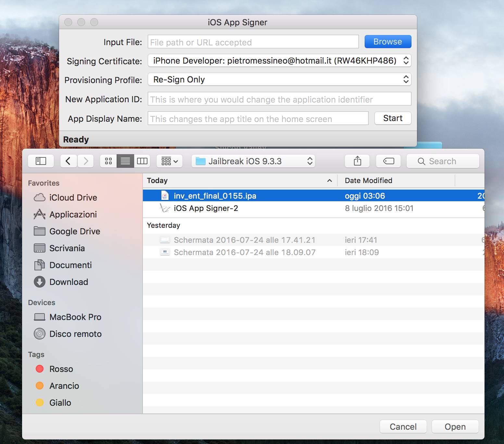Click 'oggi 03:06' date cell
Screen dimensions: 504x444
pyautogui.click(x=365, y=196)
